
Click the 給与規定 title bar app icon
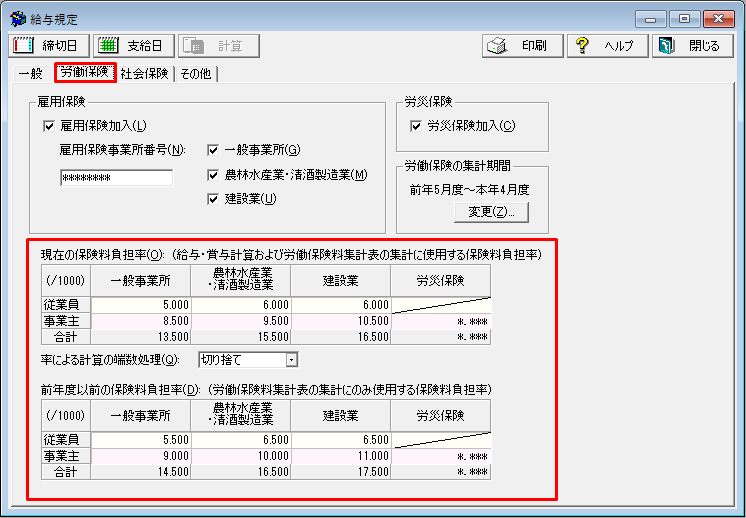[x=17, y=19]
